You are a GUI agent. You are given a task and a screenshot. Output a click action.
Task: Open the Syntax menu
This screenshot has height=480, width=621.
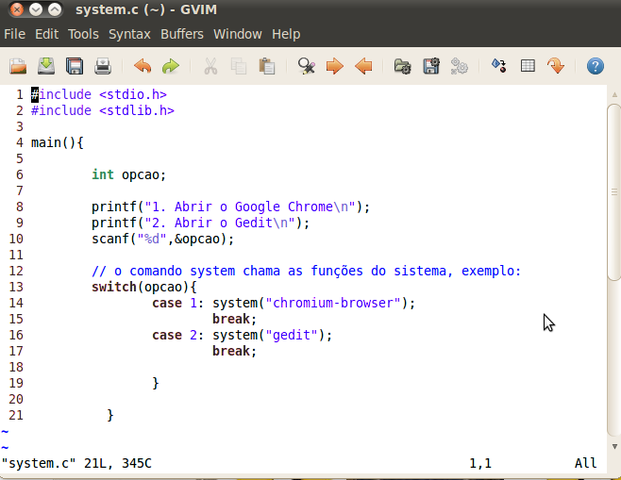tap(130, 34)
